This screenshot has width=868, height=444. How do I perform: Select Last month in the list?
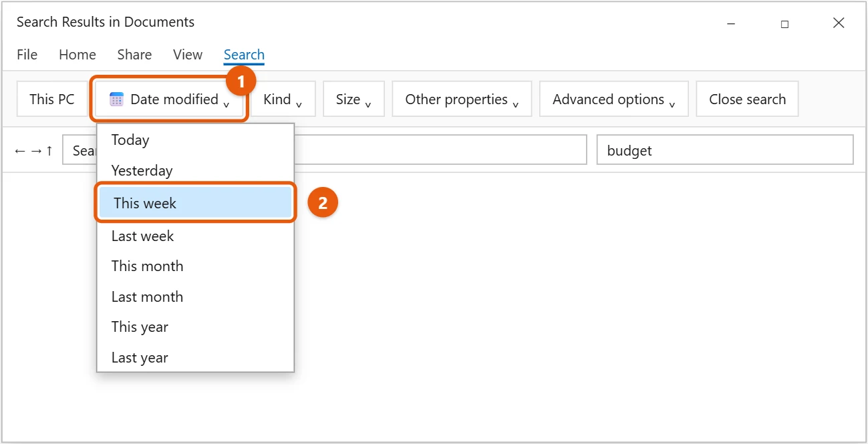coord(196,297)
